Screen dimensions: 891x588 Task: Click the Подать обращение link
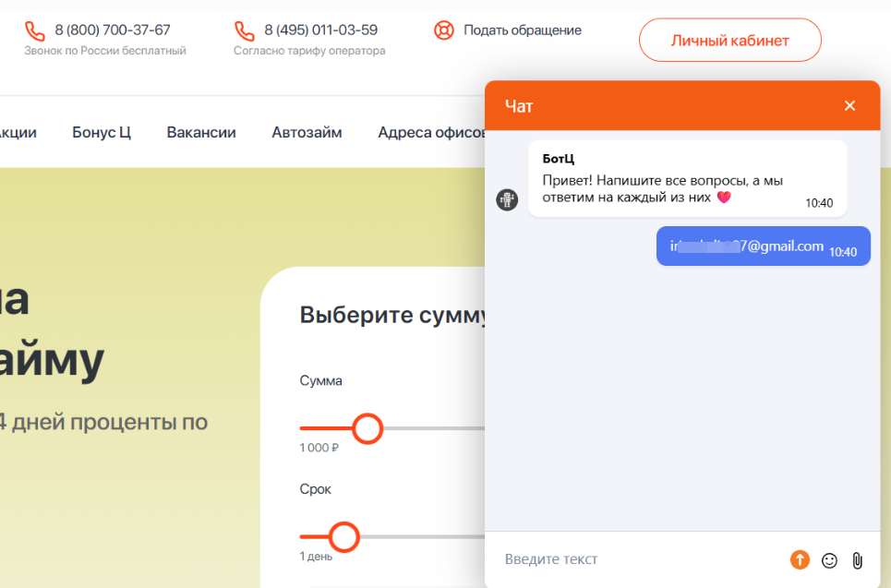pos(524,30)
